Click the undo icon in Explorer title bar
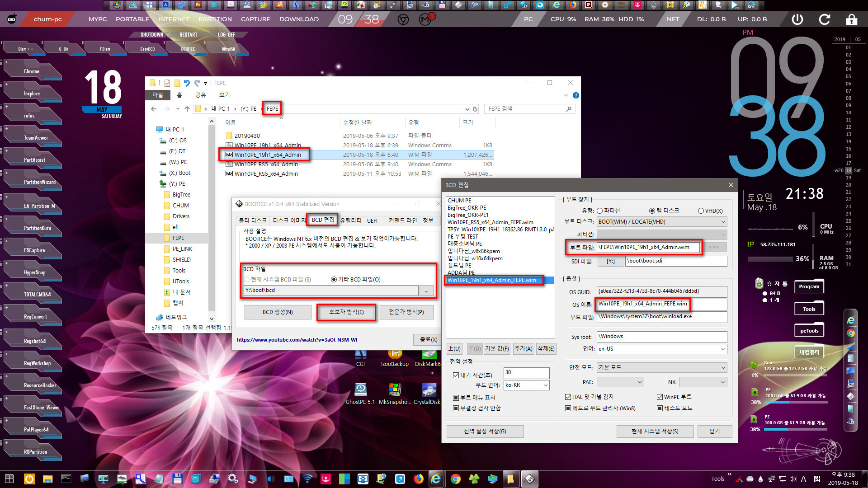Screen dimensions: 868x488 (187, 83)
